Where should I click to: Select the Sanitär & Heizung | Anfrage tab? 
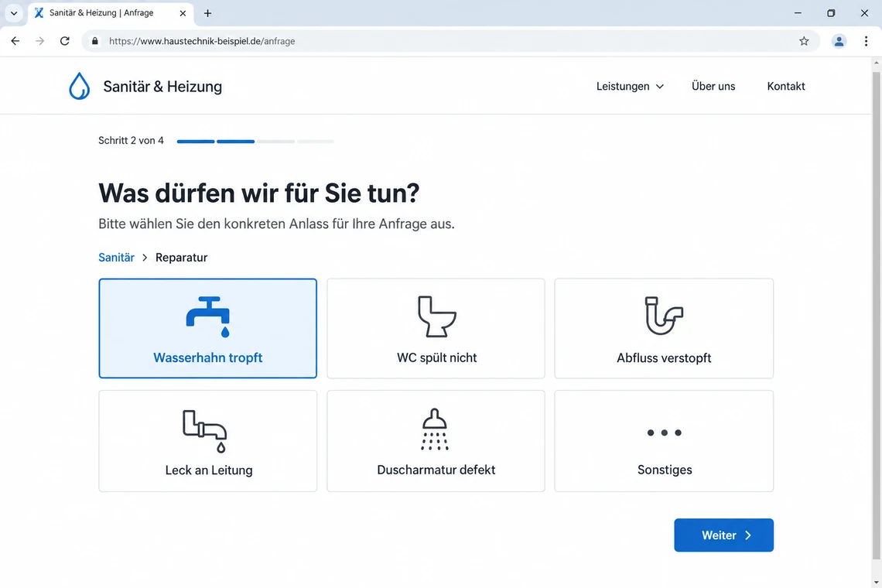[110, 13]
